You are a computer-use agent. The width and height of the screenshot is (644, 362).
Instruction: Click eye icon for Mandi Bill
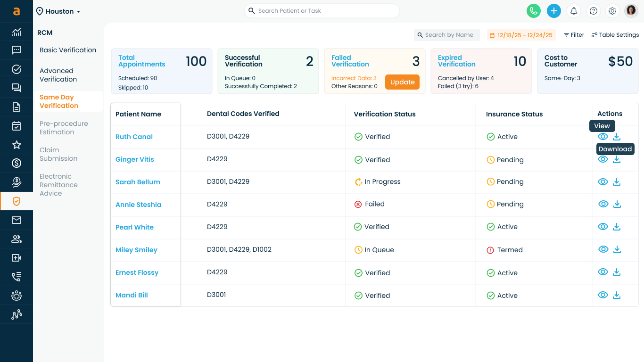coord(603,295)
